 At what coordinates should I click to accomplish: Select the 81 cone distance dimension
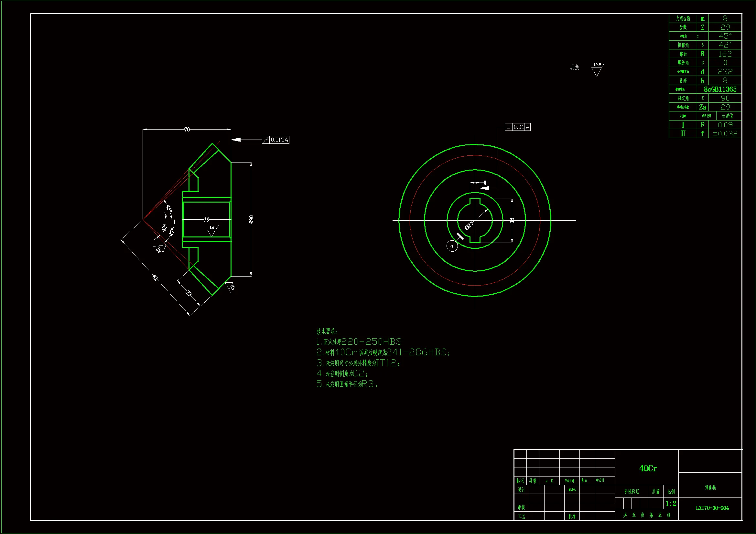[x=156, y=277]
